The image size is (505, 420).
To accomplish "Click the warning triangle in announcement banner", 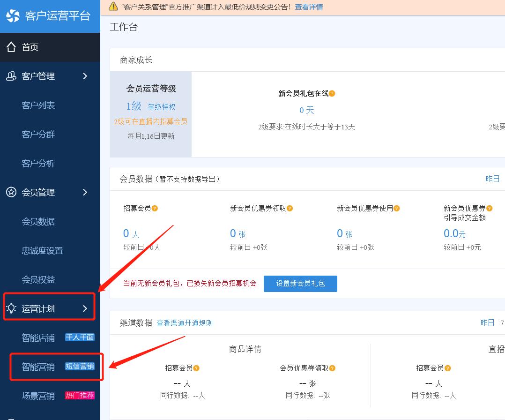I will coord(114,7).
